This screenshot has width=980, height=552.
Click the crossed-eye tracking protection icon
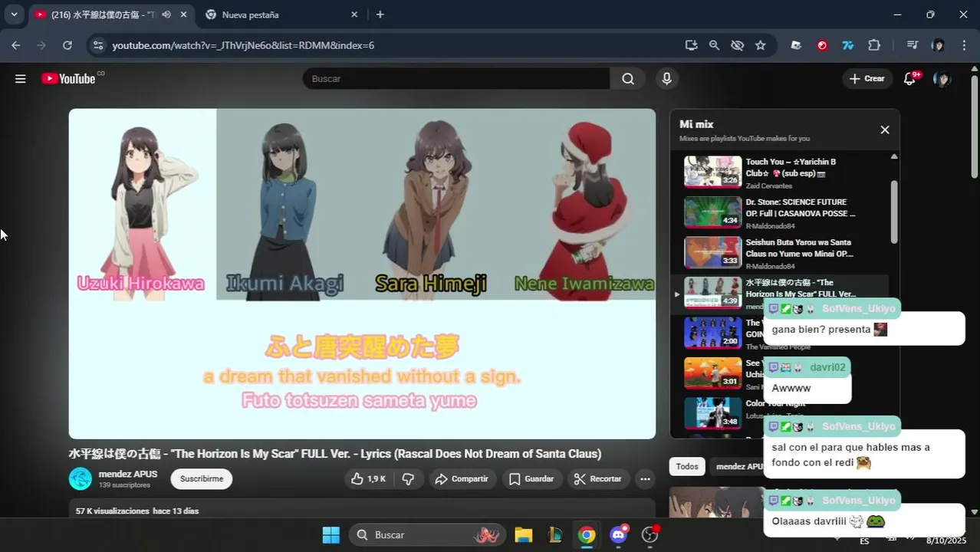[x=737, y=45]
